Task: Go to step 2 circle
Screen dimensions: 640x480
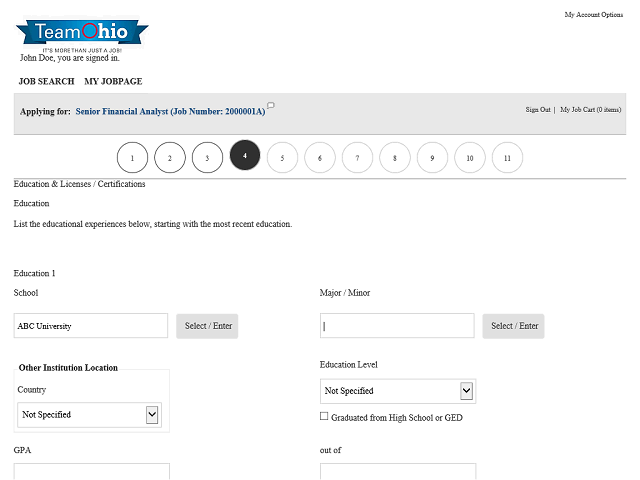Action: coord(170,158)
